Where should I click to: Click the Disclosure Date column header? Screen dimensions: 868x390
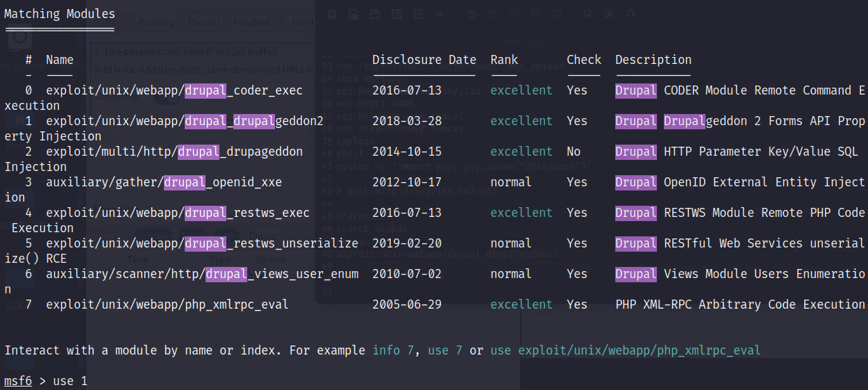click(424, 60)
